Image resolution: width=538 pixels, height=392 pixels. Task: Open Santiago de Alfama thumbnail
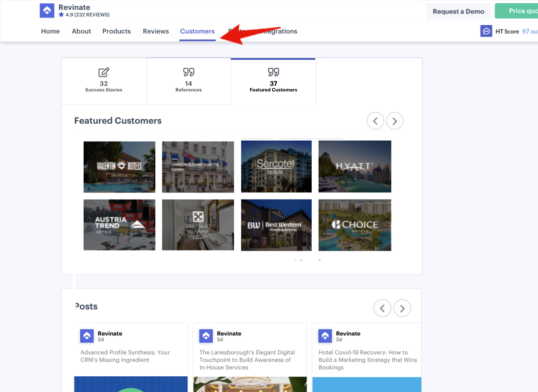[x=198, y=225]
